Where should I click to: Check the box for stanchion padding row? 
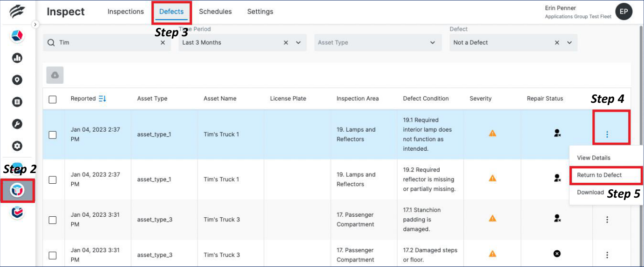coord(53,220)
